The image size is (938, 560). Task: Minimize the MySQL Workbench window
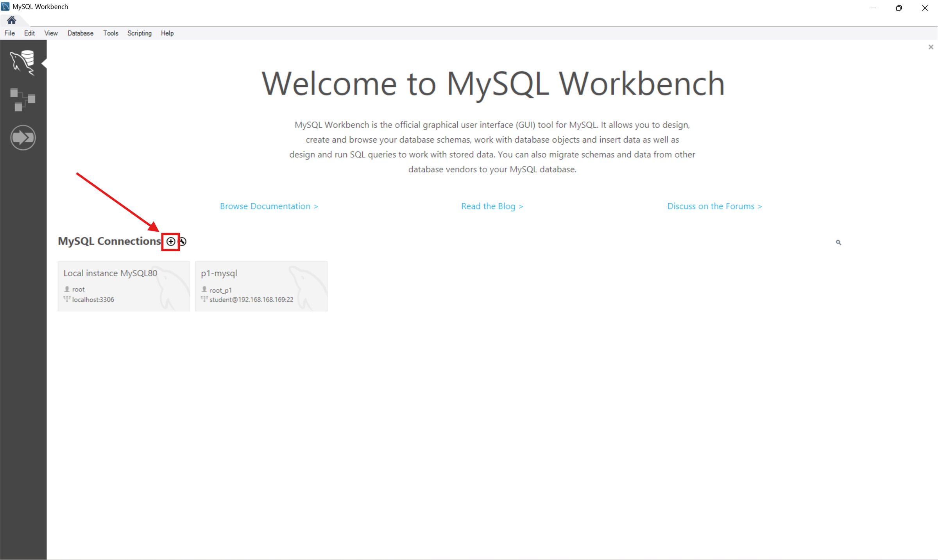[874, 7]
